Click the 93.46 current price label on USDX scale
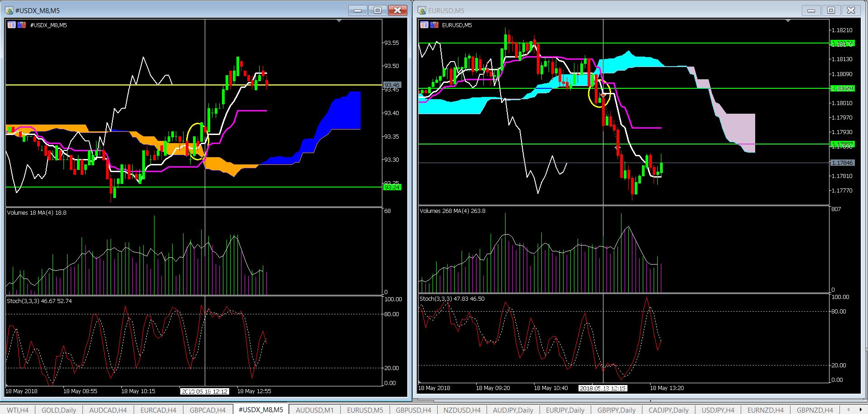 tap(392, 85)
